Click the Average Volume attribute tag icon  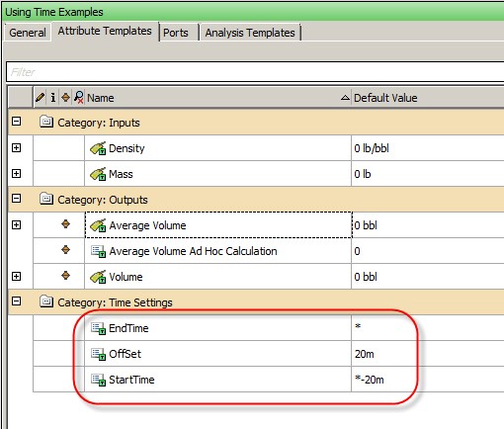[98, 225]
